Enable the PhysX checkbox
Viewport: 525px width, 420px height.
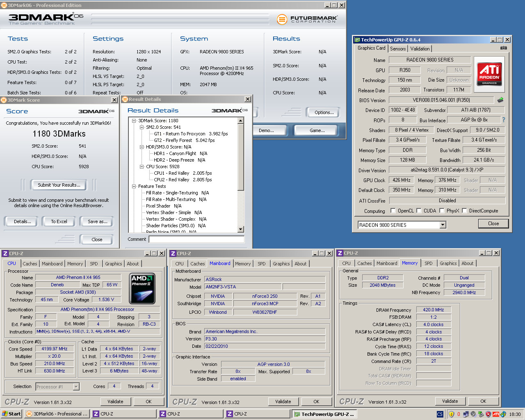tap(442, 211)
